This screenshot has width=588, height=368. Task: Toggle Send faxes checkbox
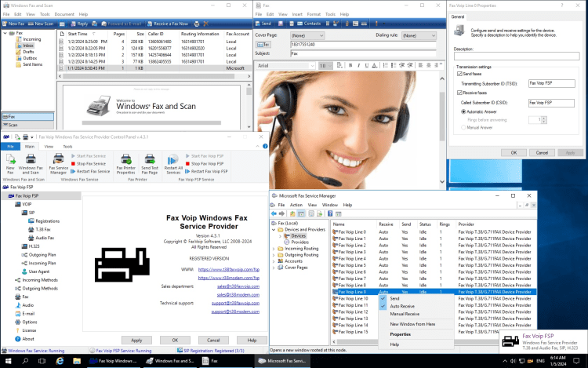(459, 74)
